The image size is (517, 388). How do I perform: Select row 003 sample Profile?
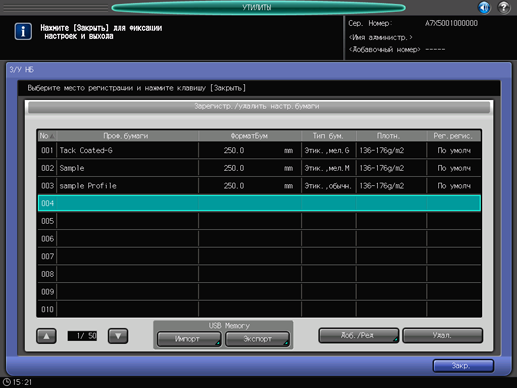click(x=259, y=186)
